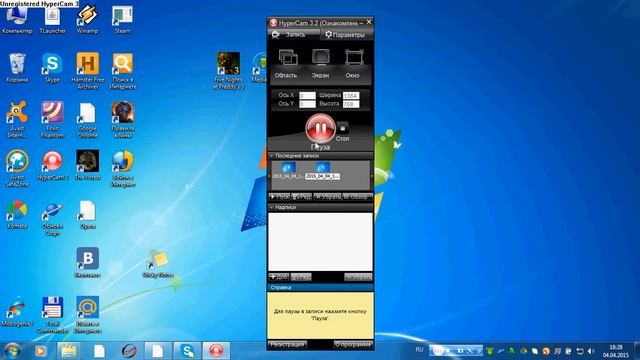640x360 pixels.
Task: Open Avast SafeZone desktop icon
Action: tap(17, 169)
